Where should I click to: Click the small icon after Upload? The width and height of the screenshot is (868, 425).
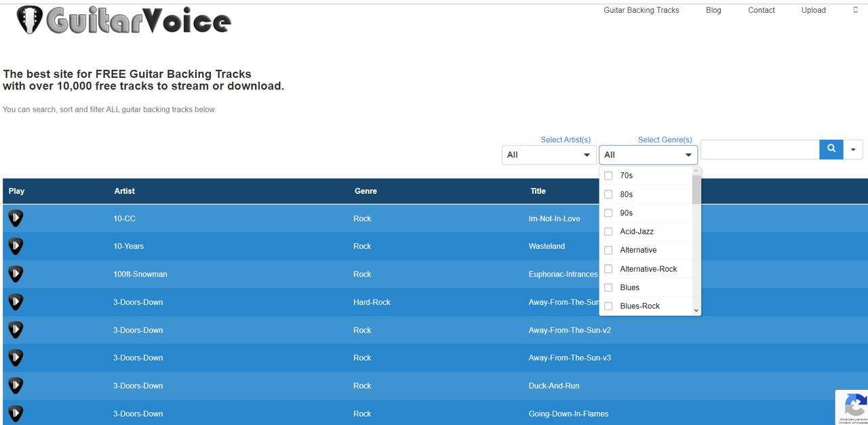point(855,10)
